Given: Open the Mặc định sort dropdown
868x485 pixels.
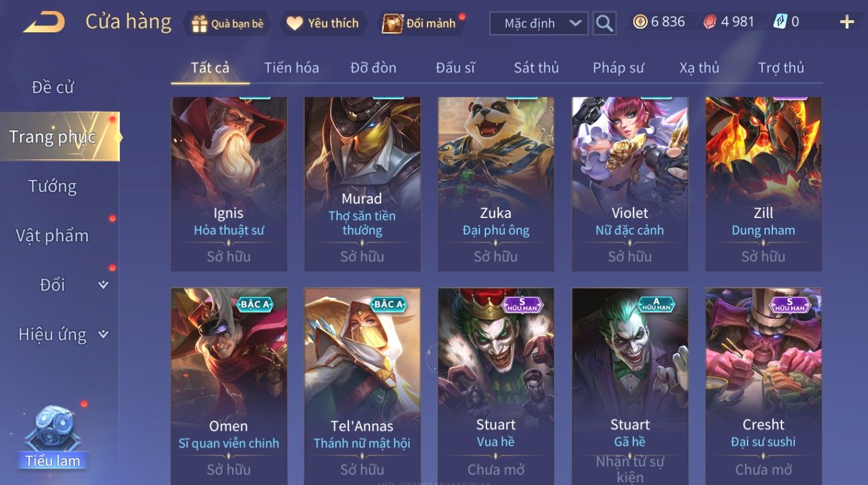Looking at the screenshot, I should coord(539,24).
